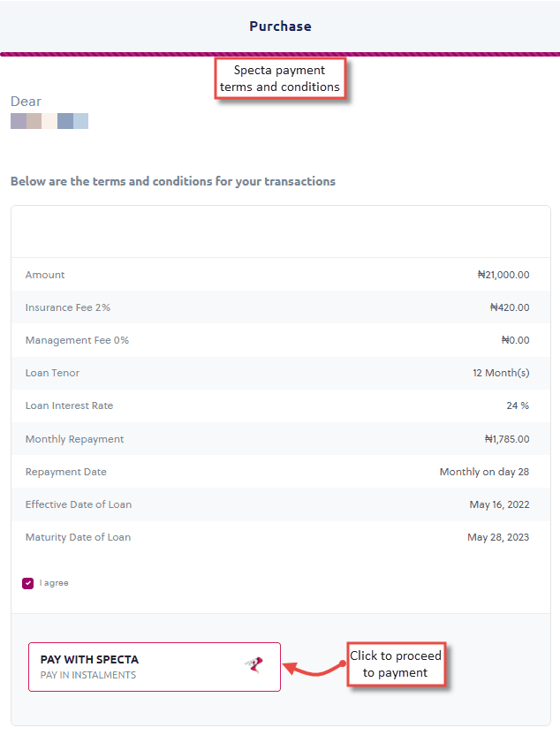This screenshot has width=560, height=735.
Task: Click the terms and conditions heading
Action: [173, 181]
